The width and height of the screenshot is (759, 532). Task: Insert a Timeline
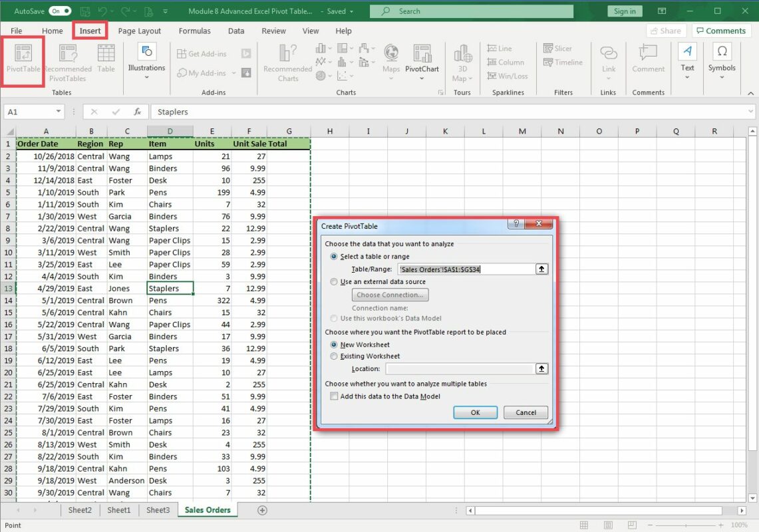point(562,62)
